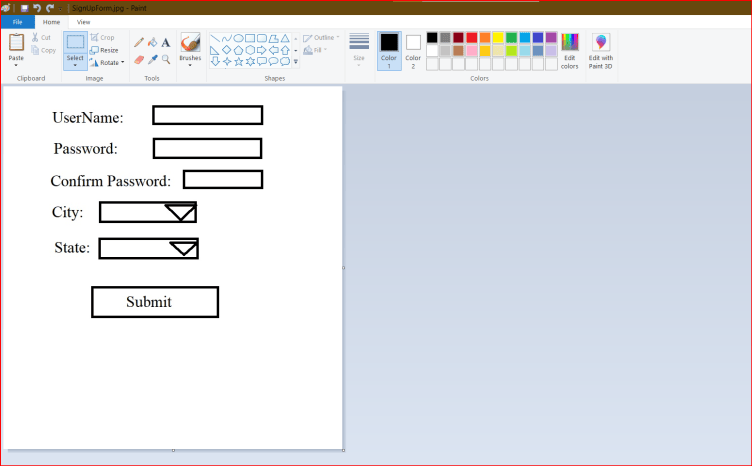Screen dimensions: 752x466
Task: Choose the Oval shape
Action: click(238, 38)
